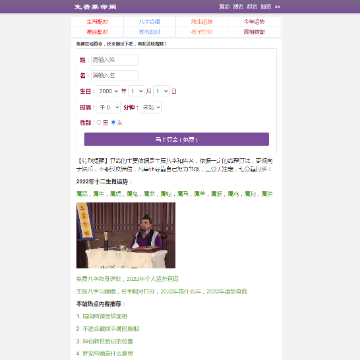Expand the birth year dropdown showing 2000

[108, 91]
